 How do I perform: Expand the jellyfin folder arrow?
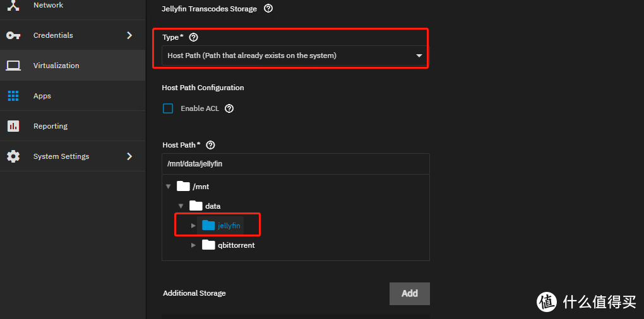193,226
